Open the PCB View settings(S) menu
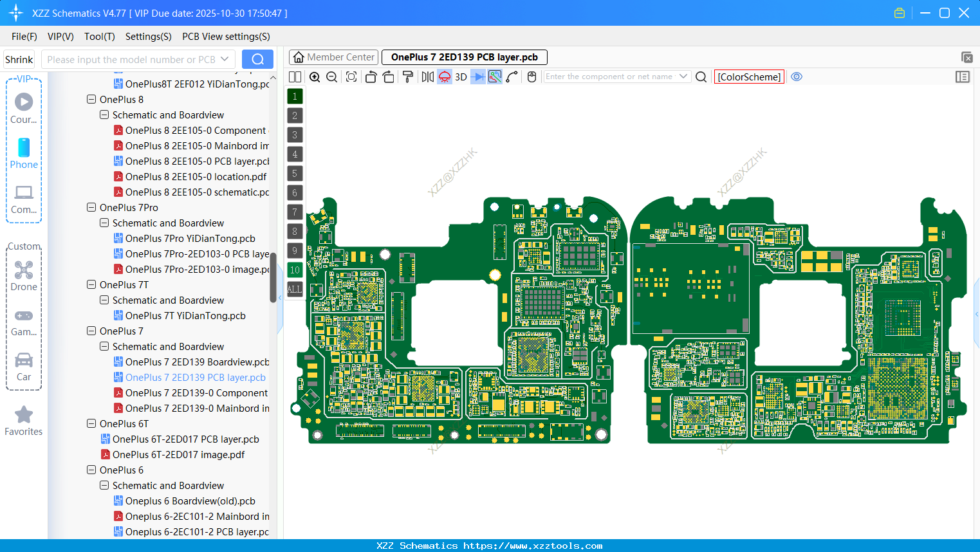Image resolution: width=980 pixels, height=552 pixels. pos(225,37)
